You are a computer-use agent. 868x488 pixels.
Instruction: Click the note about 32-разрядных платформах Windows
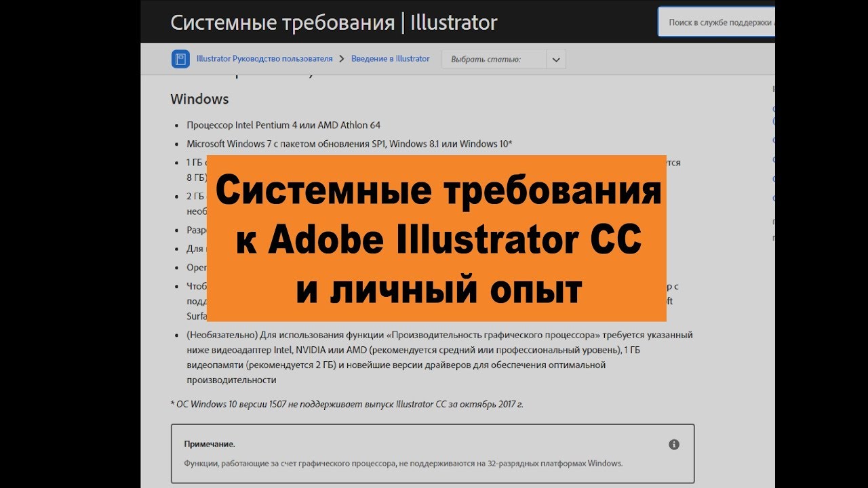tap(403, 464)
